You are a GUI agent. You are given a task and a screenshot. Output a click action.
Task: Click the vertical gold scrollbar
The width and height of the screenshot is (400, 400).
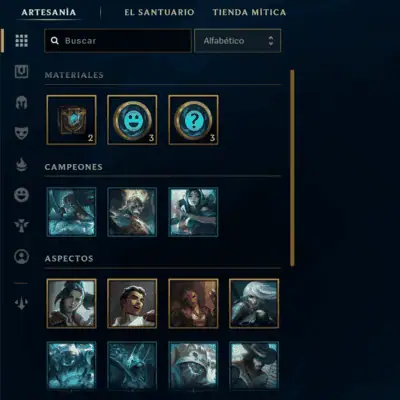click(292, 168)
